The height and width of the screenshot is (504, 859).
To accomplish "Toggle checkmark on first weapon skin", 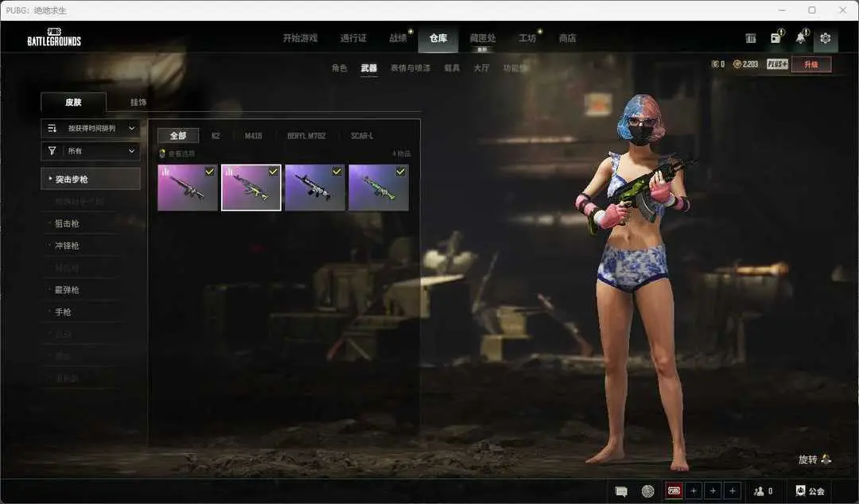I will [209, 172].
